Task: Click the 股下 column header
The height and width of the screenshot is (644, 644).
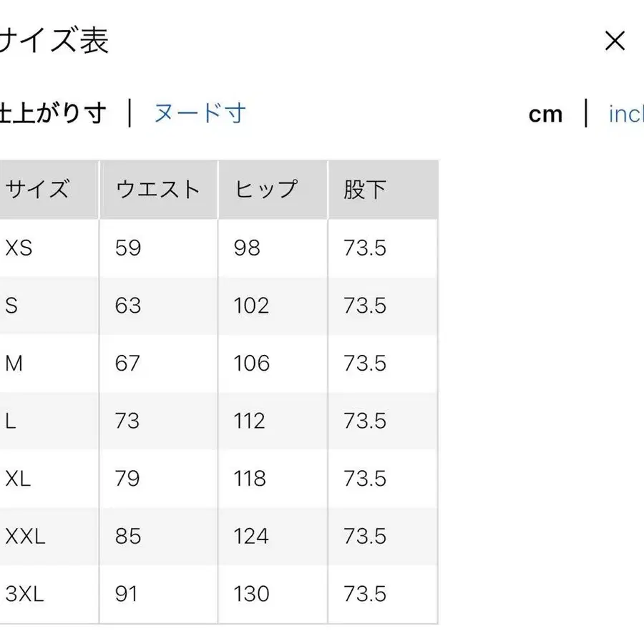Action: 365,190
